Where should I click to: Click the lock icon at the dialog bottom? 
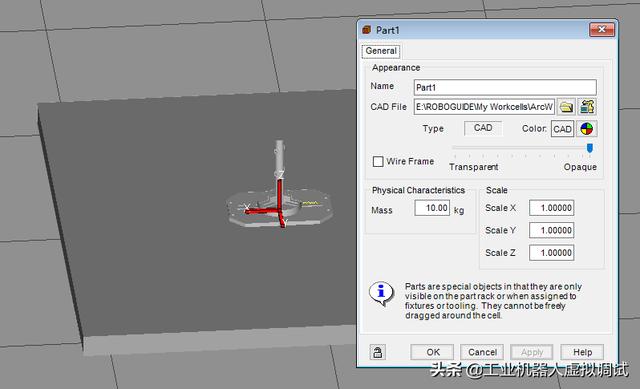pyautogui.click(x=378, y=352)
